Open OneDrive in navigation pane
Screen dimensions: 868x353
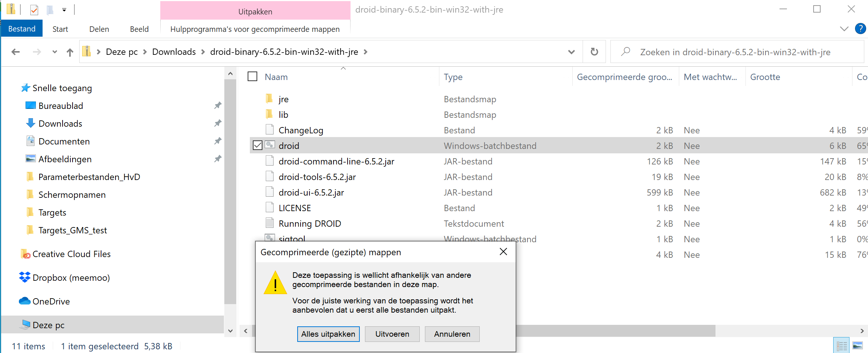point(51,302)
